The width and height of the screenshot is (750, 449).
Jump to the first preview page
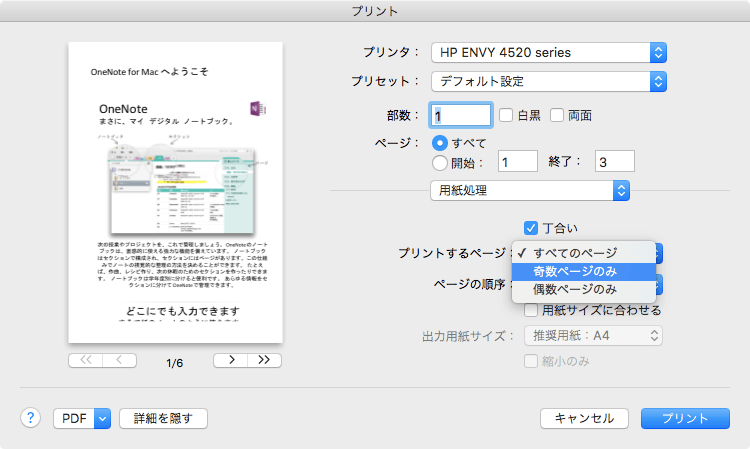click(85, 360)
